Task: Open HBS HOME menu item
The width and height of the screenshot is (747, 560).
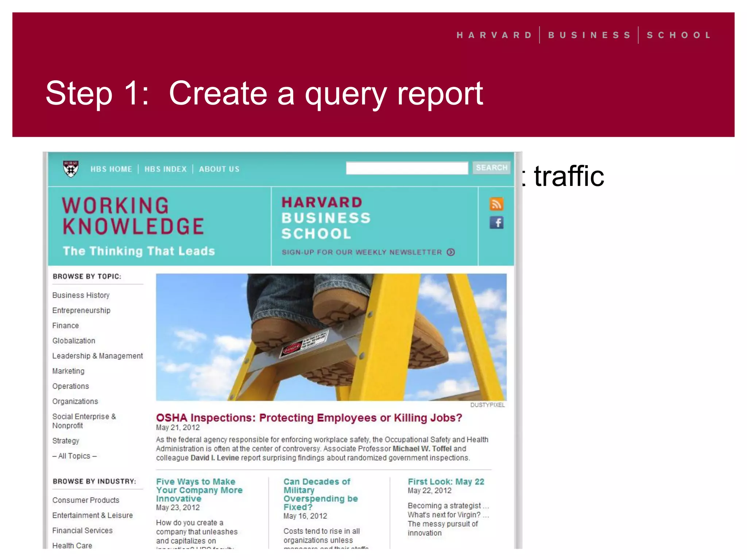Action: coord(111,169)
